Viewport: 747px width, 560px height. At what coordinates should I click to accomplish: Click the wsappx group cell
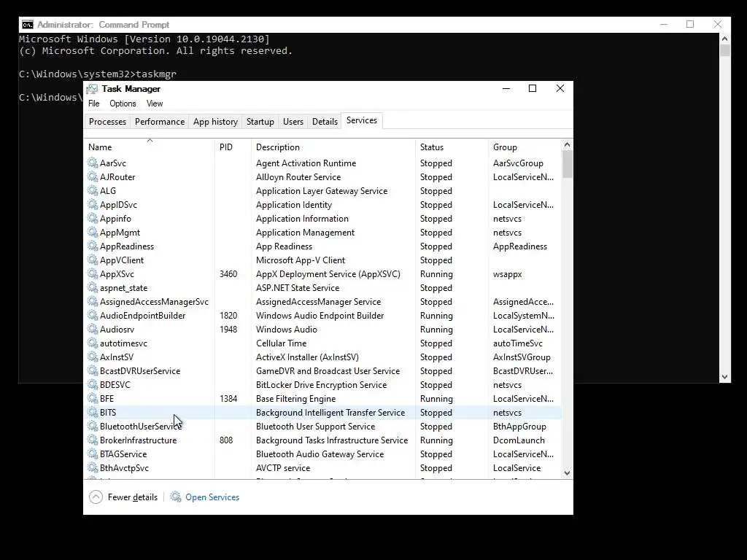click(x=508, y=274)
